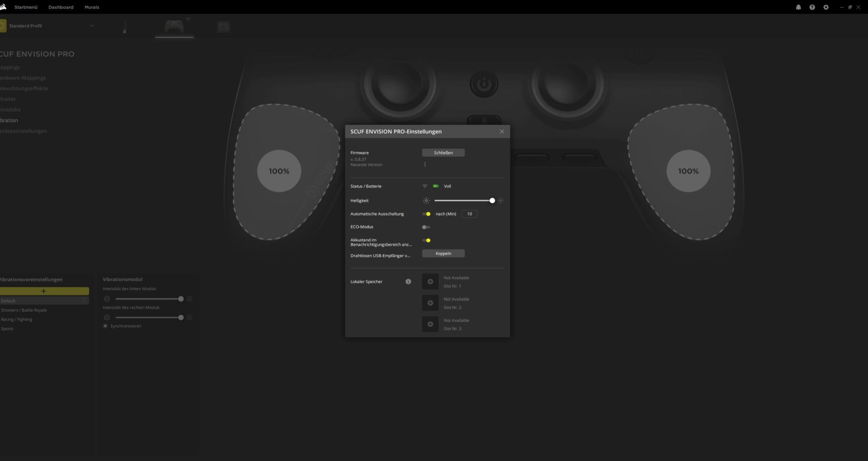Open Ministicks in sidebar
Screen dimensions: 868x461
[x=10, y=110]
